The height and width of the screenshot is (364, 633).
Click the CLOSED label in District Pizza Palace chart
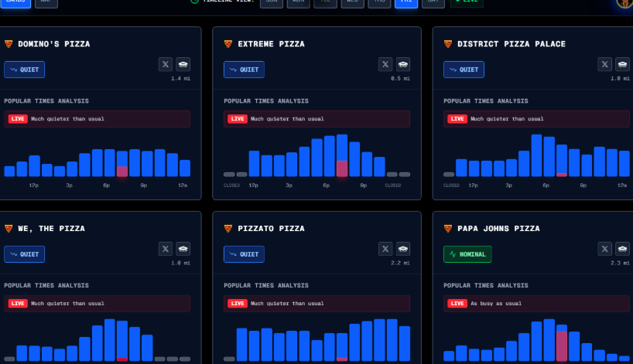click(451, 185)
